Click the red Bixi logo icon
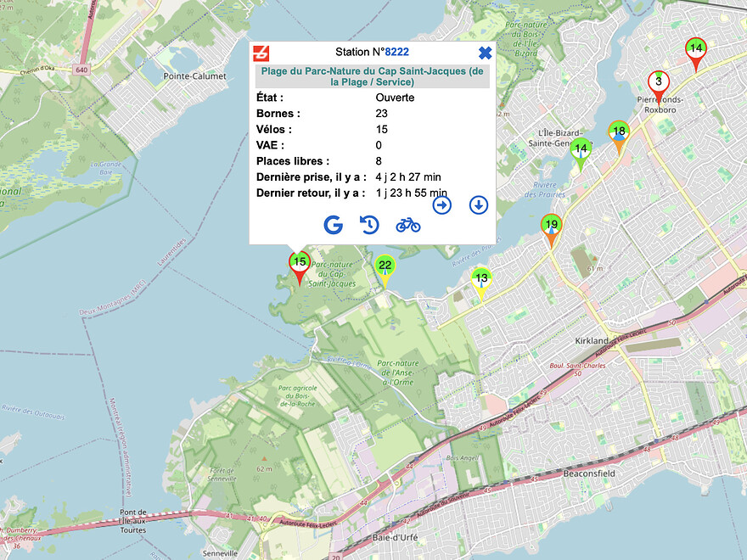This screenshot has width=747, height=560. 261,53
